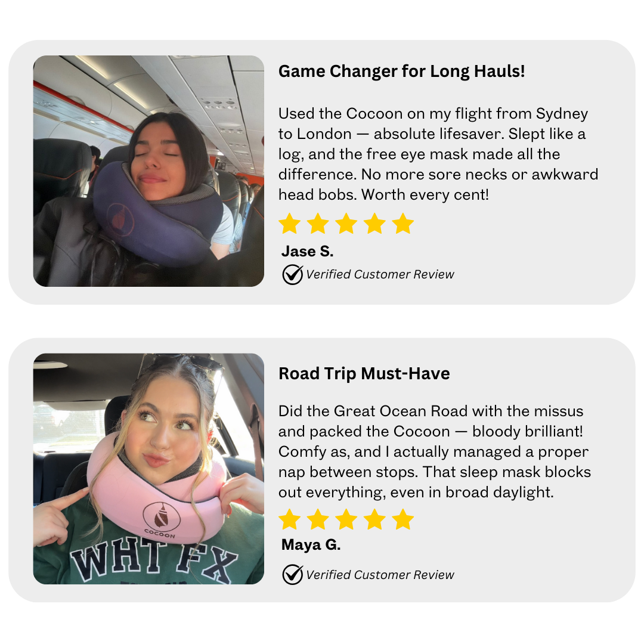Click reviewer name Jase S.
The image size is (644, 644).
307,252
